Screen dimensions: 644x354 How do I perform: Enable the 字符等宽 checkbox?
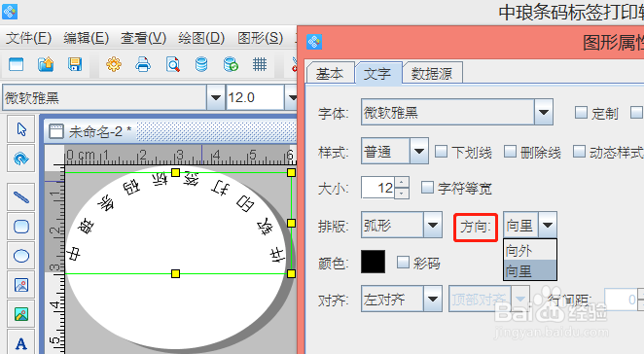tap(428, 188)
